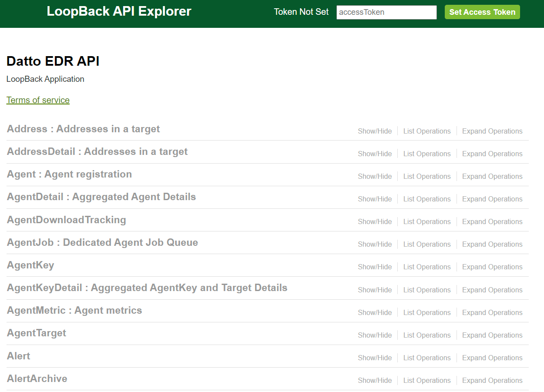The width and height of the screenshot is (544, 392).
Task: Expand Operations for the Address resource
Action: tap(492, 131)
